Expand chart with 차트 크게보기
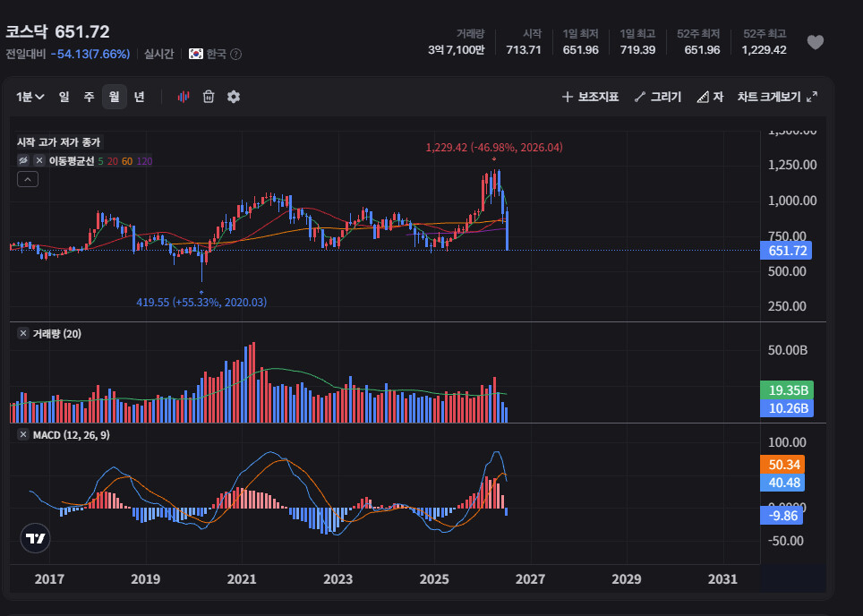The height and width of the screenshot is (616, 863). pyautogui.click(x=777, y=97)
